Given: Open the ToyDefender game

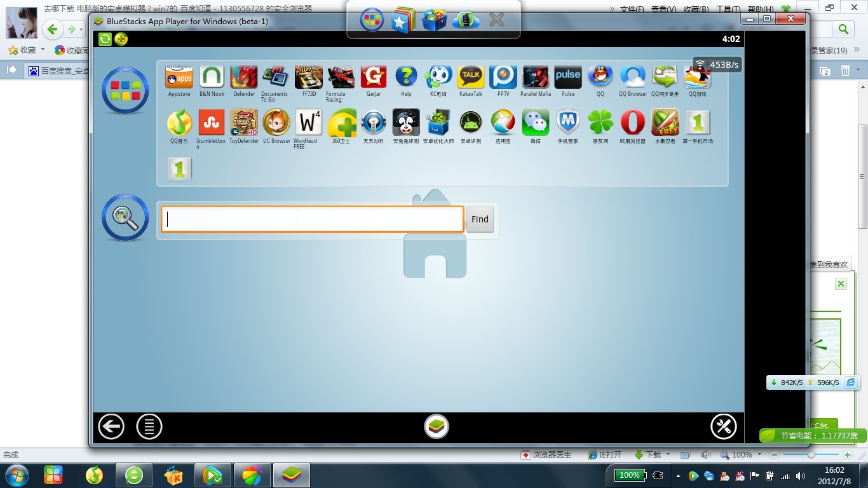Looking at the screenshot, I should coord(244,123).
